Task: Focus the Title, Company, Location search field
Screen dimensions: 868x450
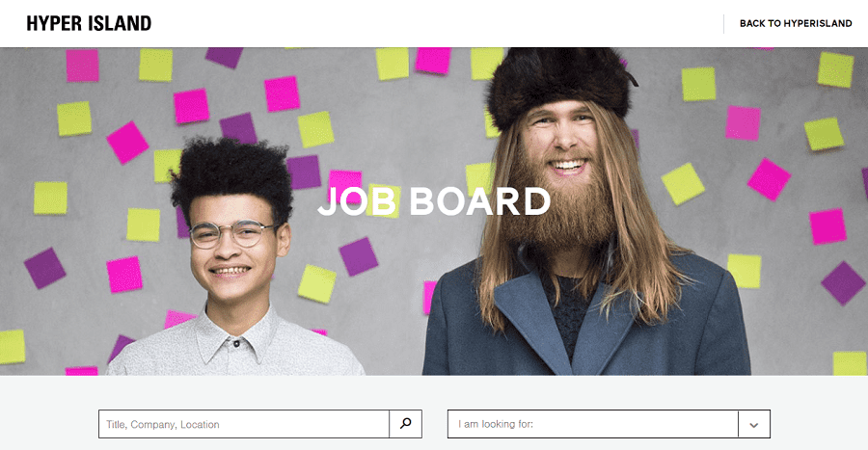Action: tap(244, 424)
